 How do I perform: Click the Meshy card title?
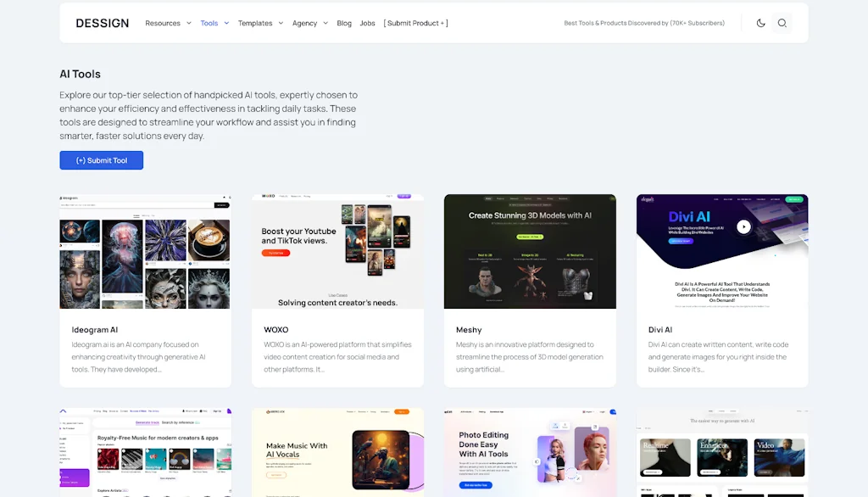(469, 330)
